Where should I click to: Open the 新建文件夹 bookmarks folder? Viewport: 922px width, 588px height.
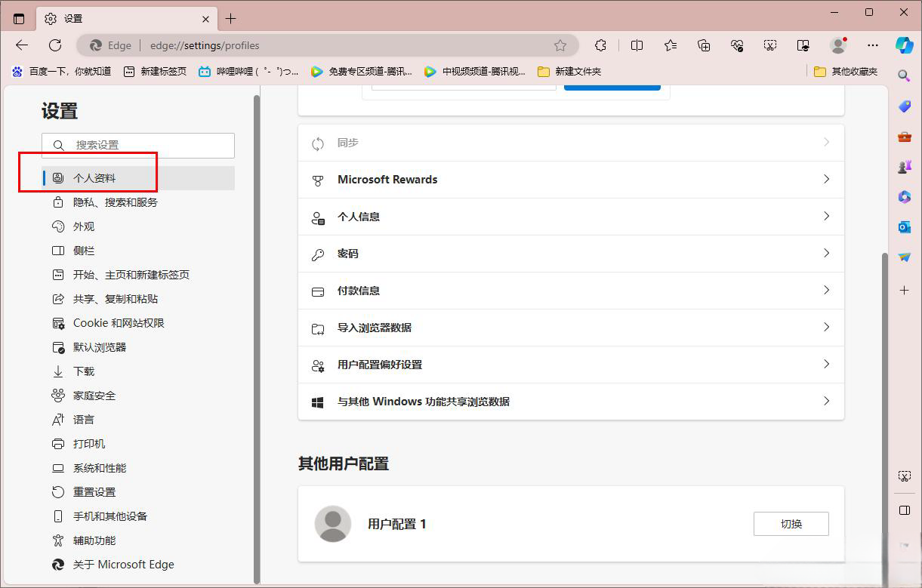(569, 71)
